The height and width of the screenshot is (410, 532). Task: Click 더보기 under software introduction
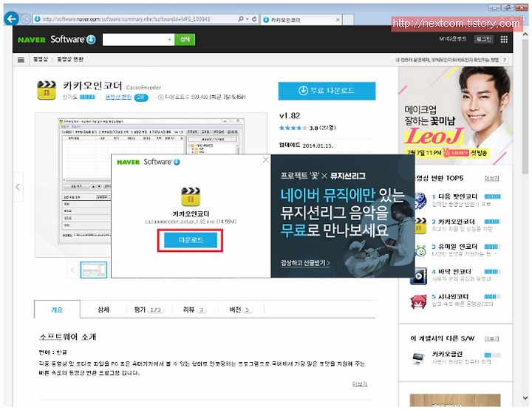click(x=360, y=384)
